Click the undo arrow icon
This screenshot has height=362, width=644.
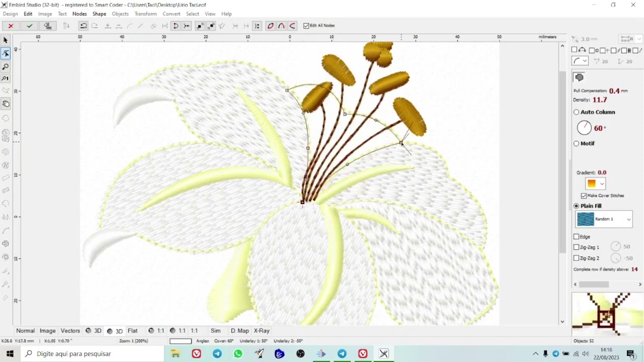point(84,26)
